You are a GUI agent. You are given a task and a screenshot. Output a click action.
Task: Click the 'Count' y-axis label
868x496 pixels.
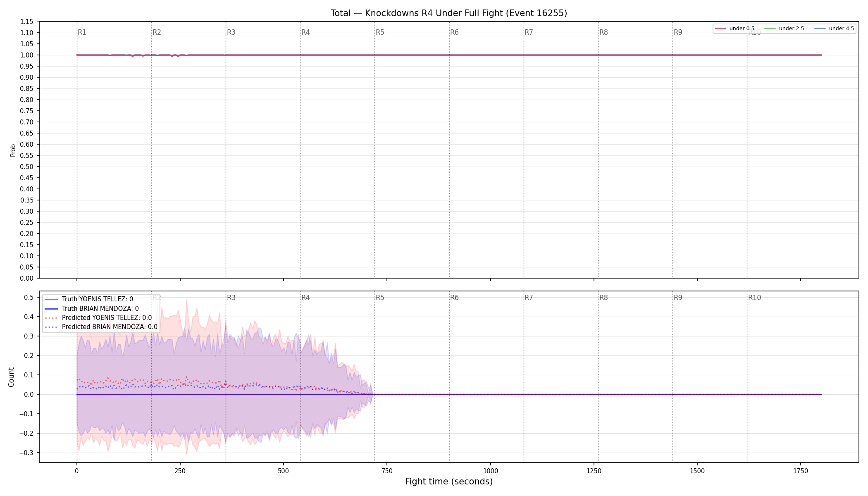[11, 377]
